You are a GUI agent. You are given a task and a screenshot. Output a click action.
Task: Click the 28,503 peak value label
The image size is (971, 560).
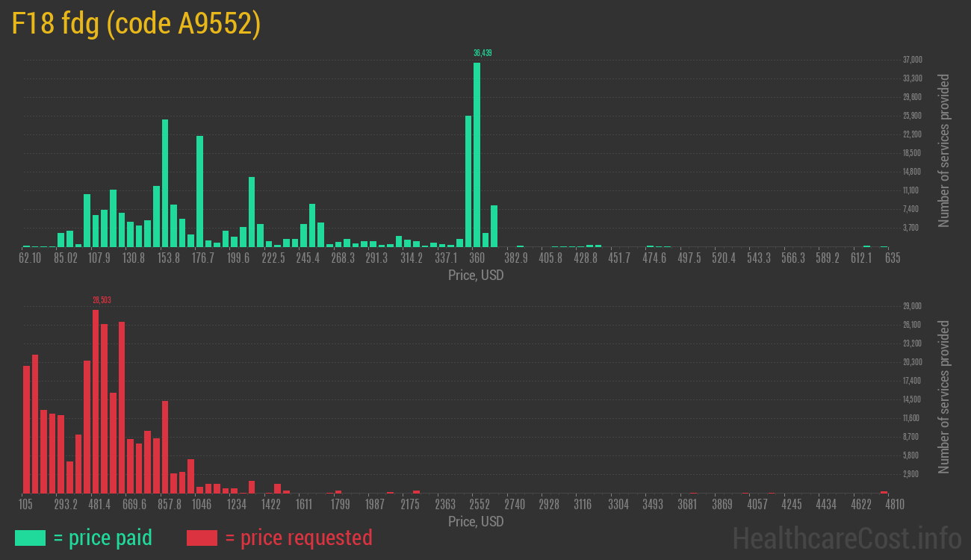[102, 300]
